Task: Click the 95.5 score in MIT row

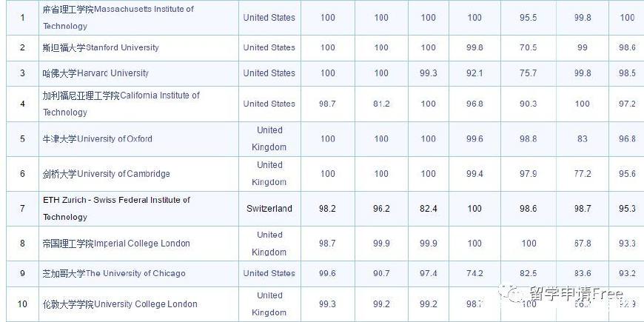Action: (x=529, y=18)
